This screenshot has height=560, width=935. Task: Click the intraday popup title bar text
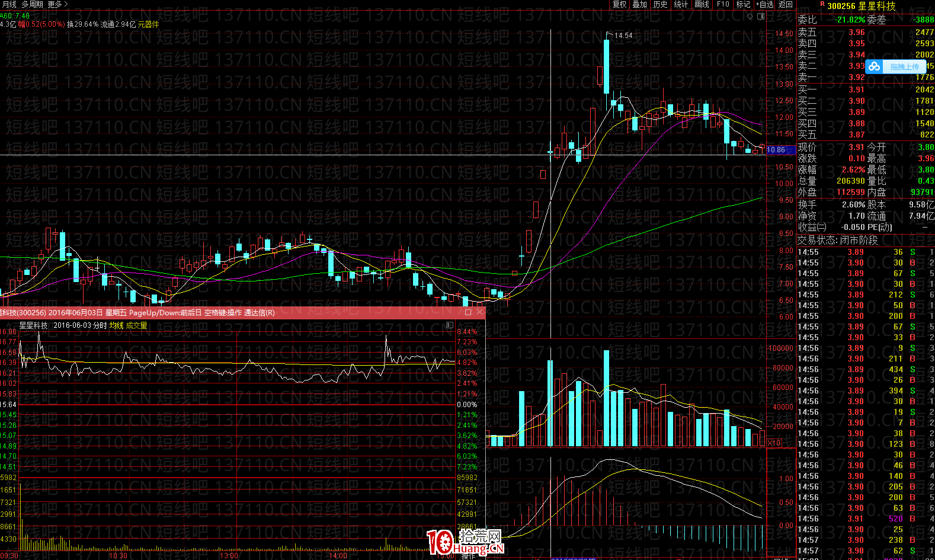pos(137,312)
